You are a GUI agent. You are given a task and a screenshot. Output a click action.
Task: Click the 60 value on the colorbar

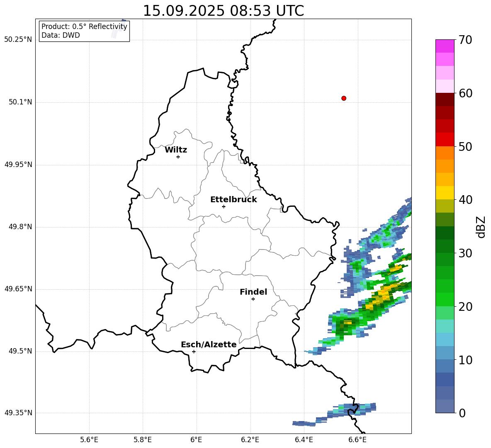click(465, 93)
